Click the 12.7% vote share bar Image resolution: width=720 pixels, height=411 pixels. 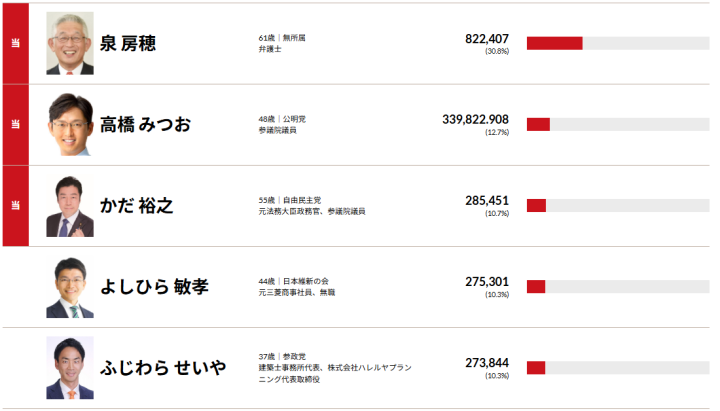(618, 124)
